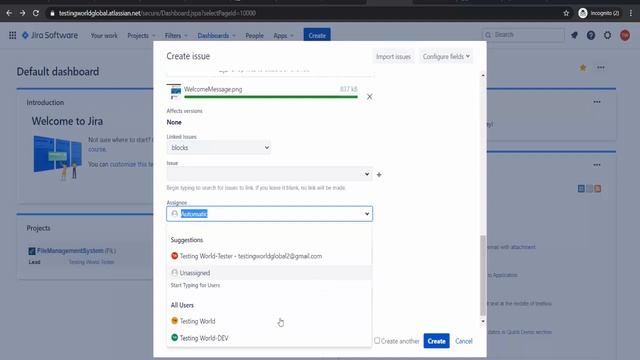Click the Create button in the top navbar
Viewport: 640px width, 360px height.
coord(317,36)
